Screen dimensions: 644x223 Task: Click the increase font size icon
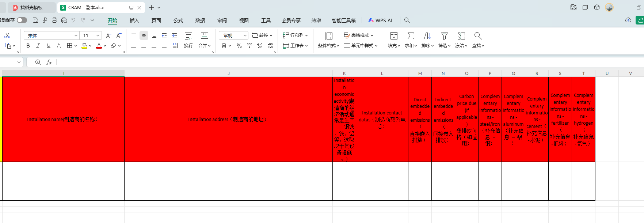(x=108, y=35)
